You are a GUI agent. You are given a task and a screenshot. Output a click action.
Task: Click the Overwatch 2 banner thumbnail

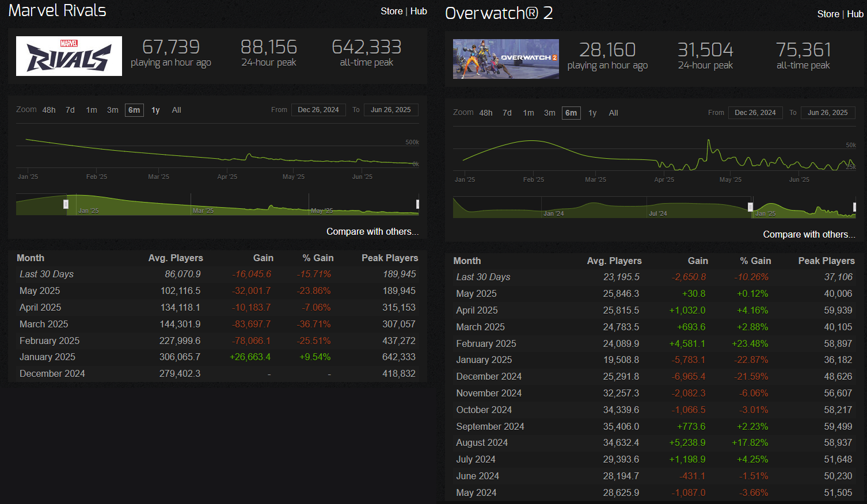click(x=506, y=59)
